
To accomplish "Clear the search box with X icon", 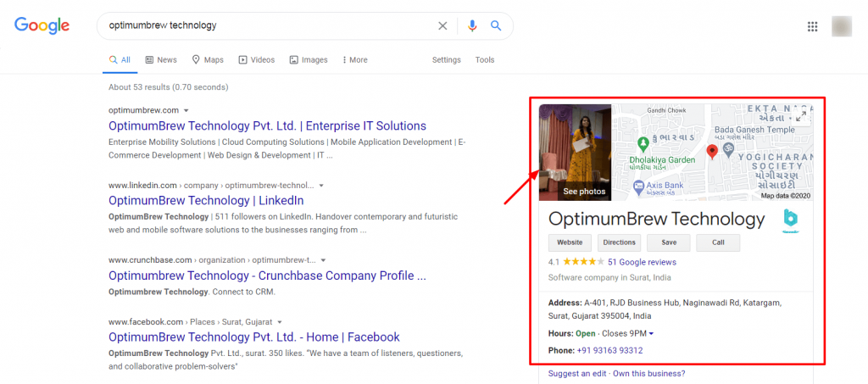I will click(442, 26).
